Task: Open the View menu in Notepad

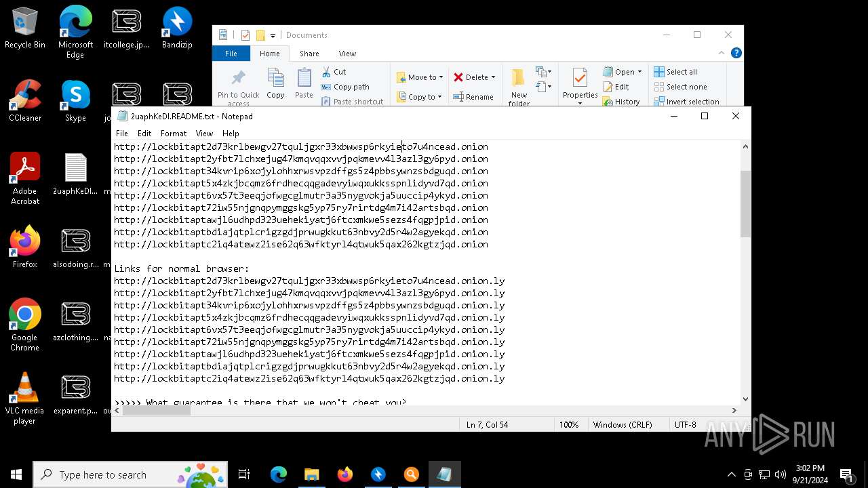Action: [204, 134]
